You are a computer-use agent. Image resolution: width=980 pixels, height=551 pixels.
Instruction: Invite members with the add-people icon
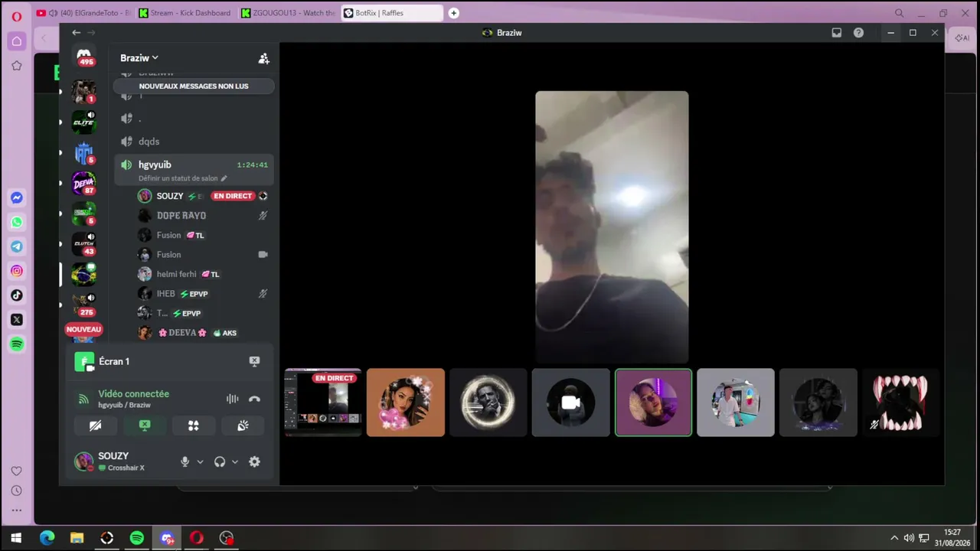point(263,58)
